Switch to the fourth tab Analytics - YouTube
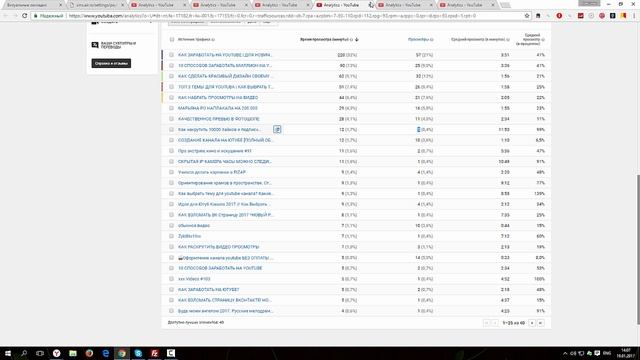This screenshot has width=640, height=360. coord(220,5)
